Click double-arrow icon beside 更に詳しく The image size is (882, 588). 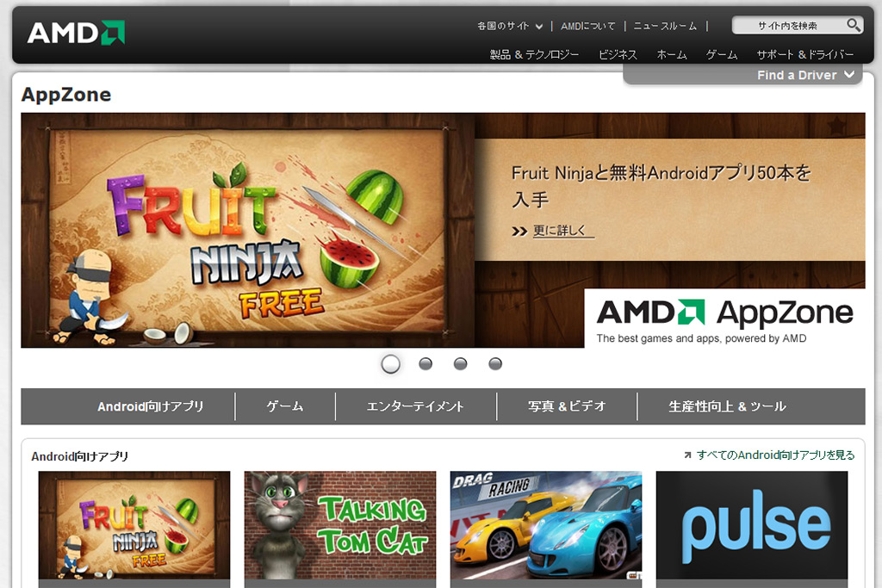click(519, 231)
